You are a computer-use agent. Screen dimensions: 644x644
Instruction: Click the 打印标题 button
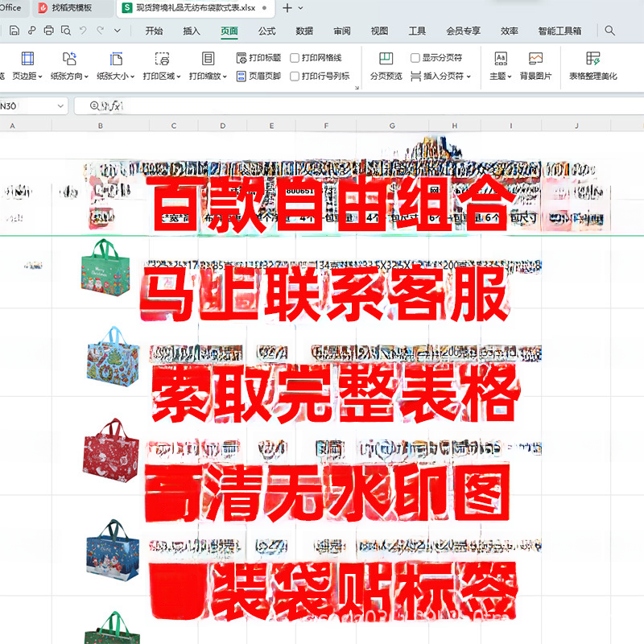[x=259, y=58]
